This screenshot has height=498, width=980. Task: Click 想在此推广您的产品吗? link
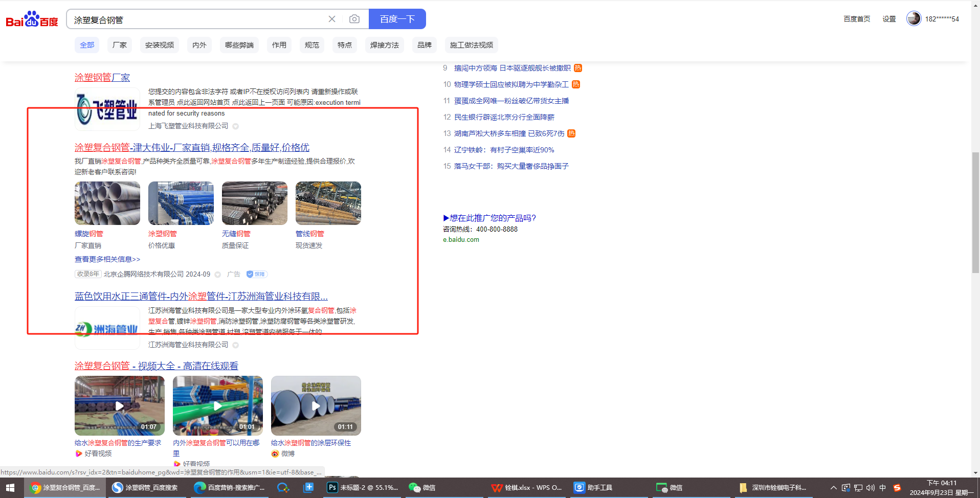point(489,218)
